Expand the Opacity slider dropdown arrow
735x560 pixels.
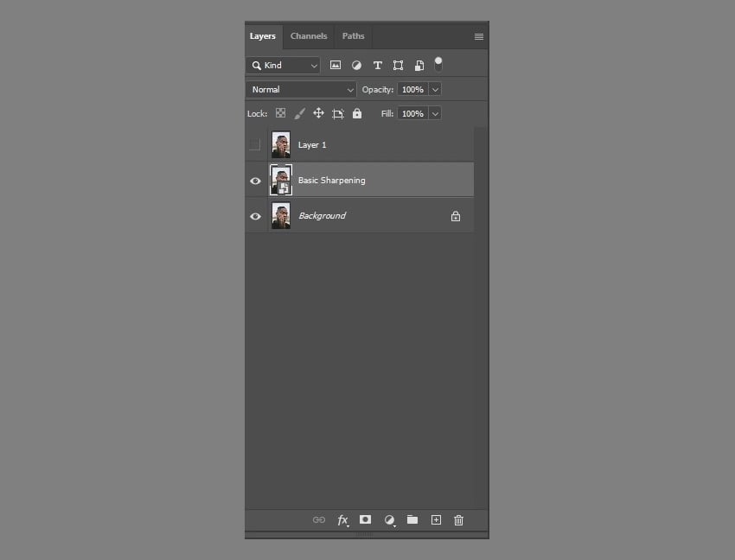pyautogui.click(x=435, y=89)
